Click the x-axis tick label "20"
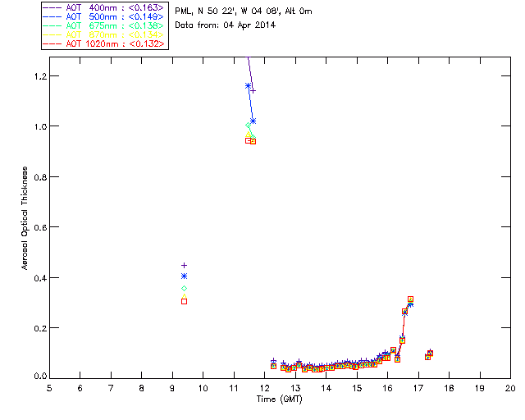This screenshot has height=420, width=525. tap(510, 388)
